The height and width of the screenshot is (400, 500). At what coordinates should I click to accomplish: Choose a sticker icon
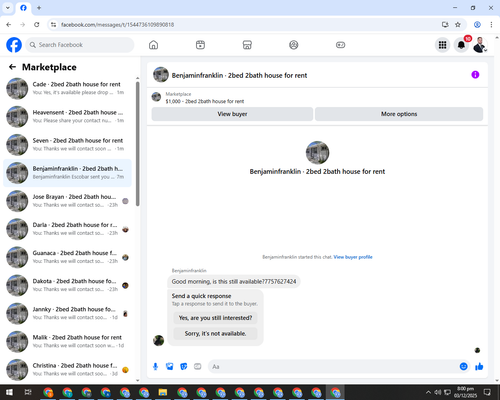[x=184, y=367]
